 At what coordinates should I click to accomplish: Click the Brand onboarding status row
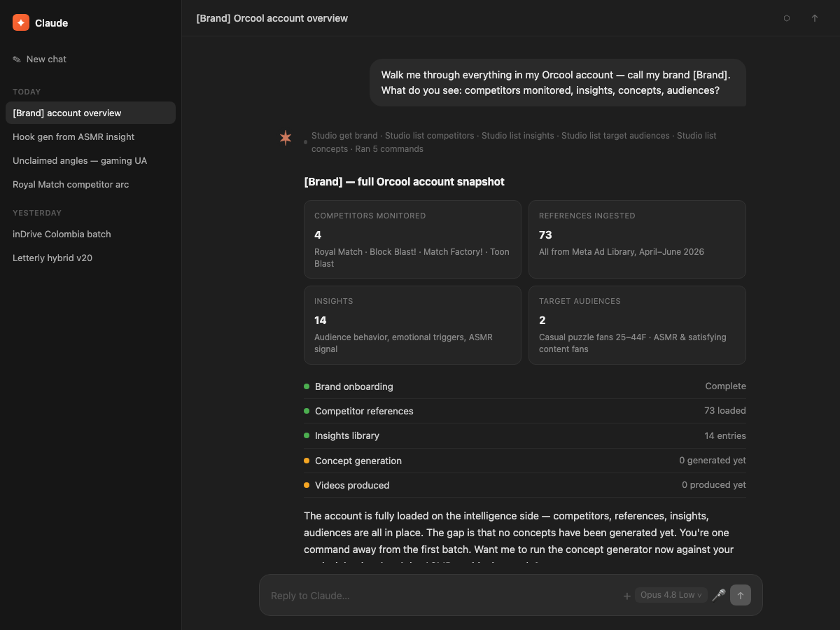[525, 386]
